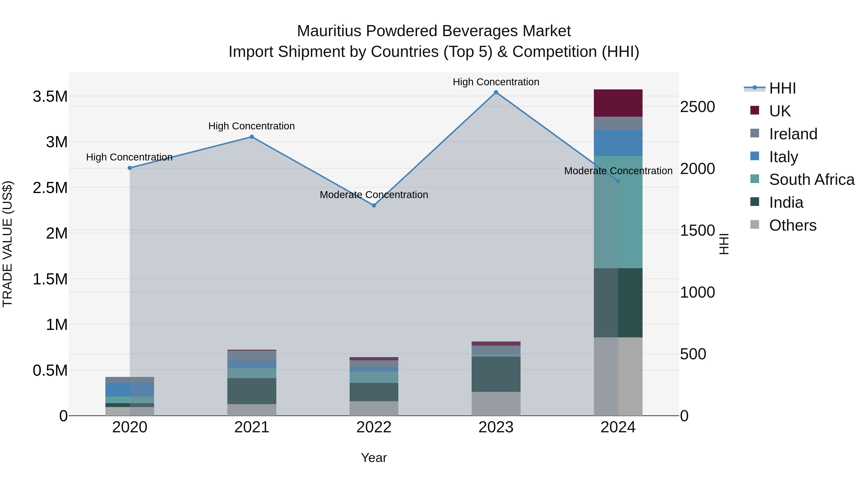Image resolution: width=868 pixels, height=488 pixels.
Task: Click the 2023 Ireland bar segment
Action: [x=496, y=350]
